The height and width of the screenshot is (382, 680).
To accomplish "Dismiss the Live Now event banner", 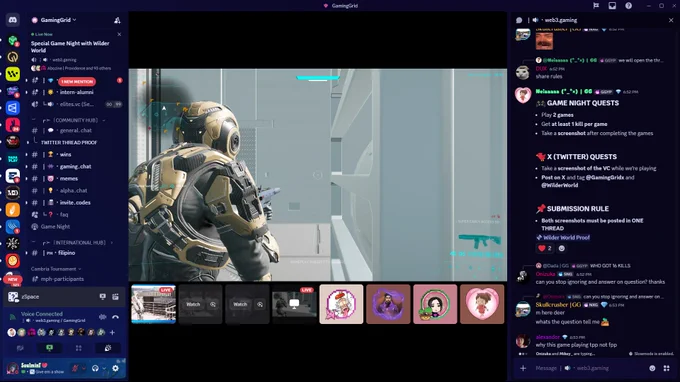I will tap(119, 34).
